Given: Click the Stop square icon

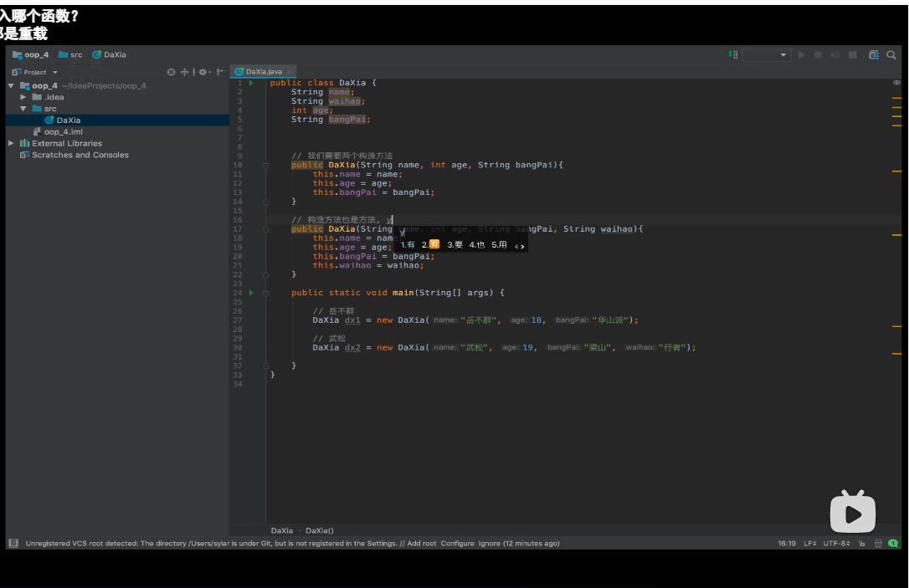Looking at the screenshot, I should (853, 54).
